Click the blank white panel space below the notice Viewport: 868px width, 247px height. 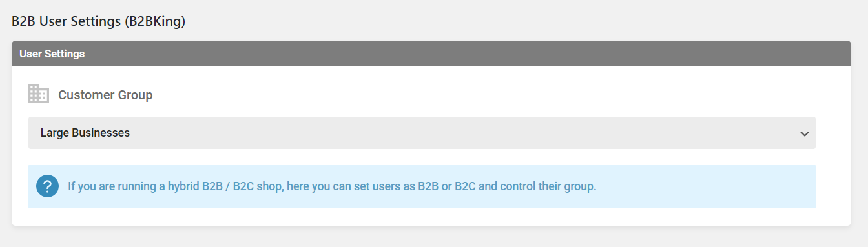point(431,217)
